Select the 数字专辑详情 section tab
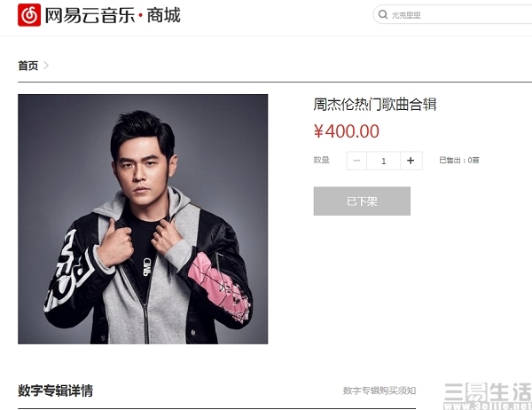 [55, 390]
